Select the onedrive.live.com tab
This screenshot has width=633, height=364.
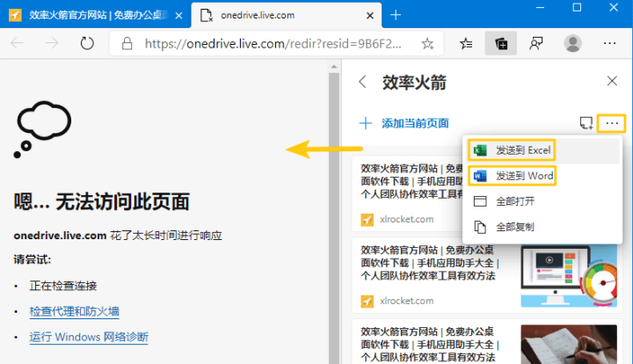coord(287,15)
